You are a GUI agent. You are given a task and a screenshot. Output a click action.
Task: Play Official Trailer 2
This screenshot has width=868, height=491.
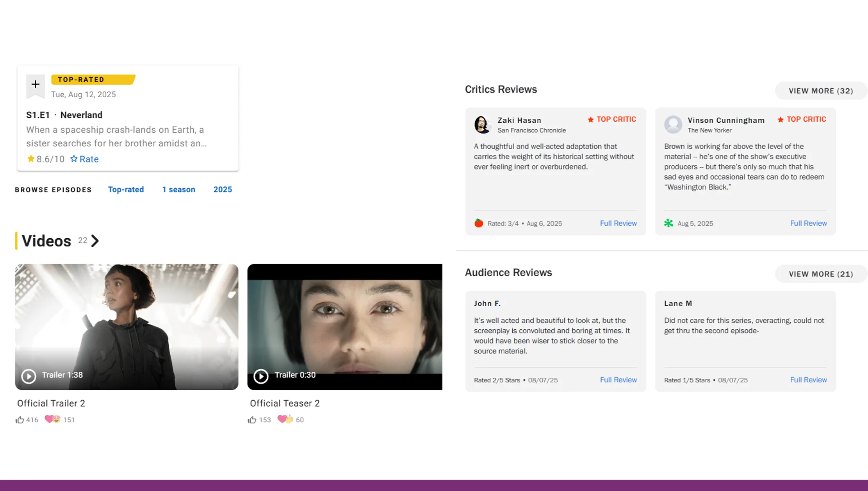point(29,376)
